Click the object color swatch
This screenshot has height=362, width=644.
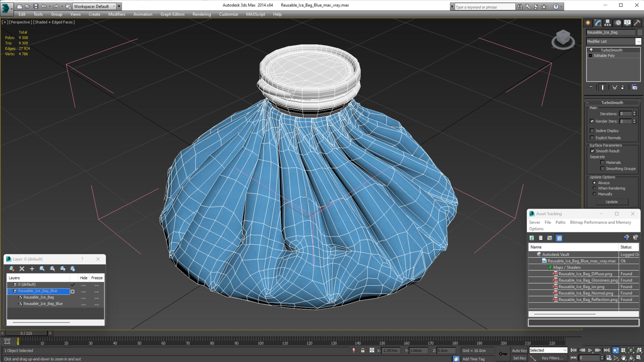coord(639,32)
